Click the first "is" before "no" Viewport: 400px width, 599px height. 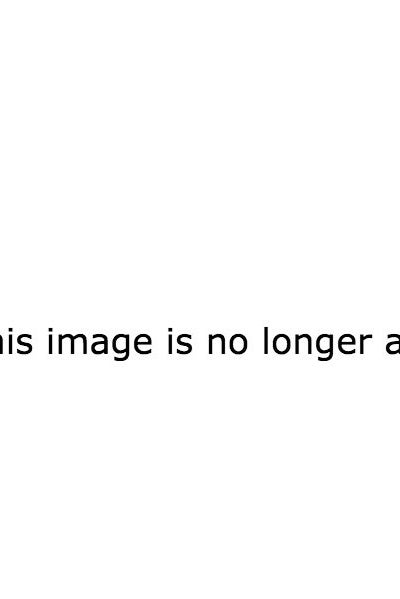179,341
